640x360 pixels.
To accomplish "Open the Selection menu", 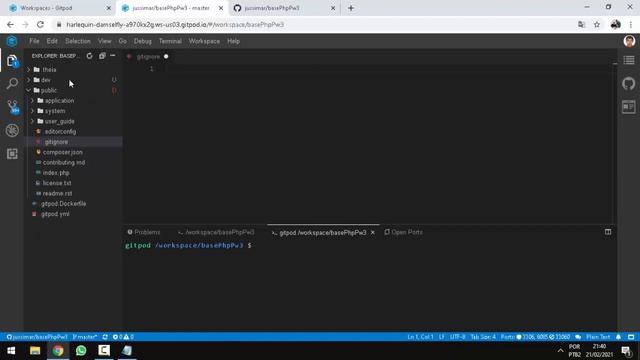I will [78, 41].
